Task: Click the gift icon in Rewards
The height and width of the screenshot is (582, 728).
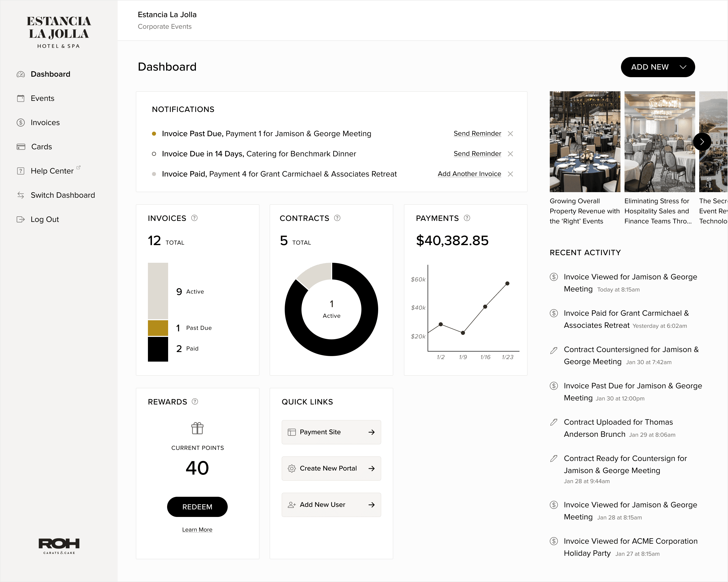Action: pyautogui.click(x=197, y=428)
